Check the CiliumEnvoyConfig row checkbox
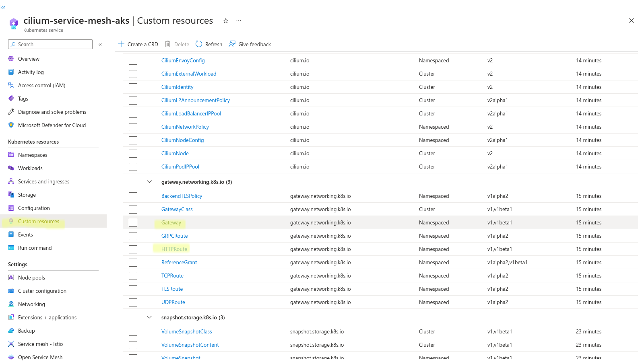This screenshot has height=364, width=640. (133, 61)
